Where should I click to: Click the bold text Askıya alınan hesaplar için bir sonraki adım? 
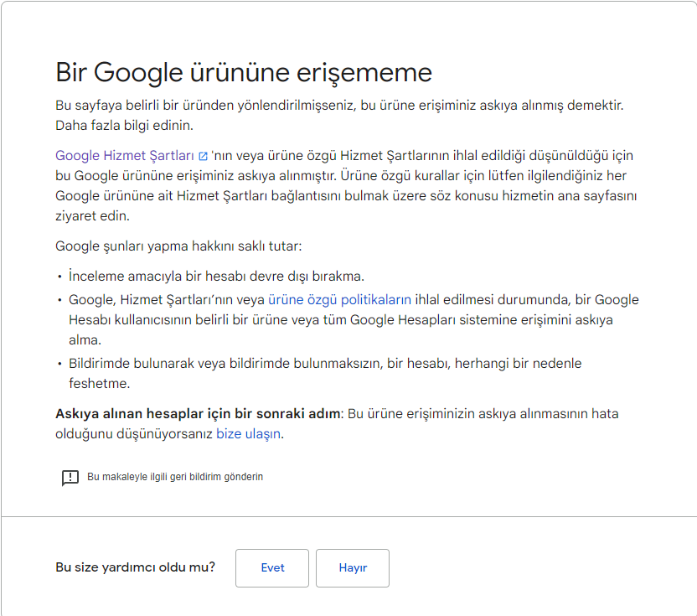click(198, 414)
